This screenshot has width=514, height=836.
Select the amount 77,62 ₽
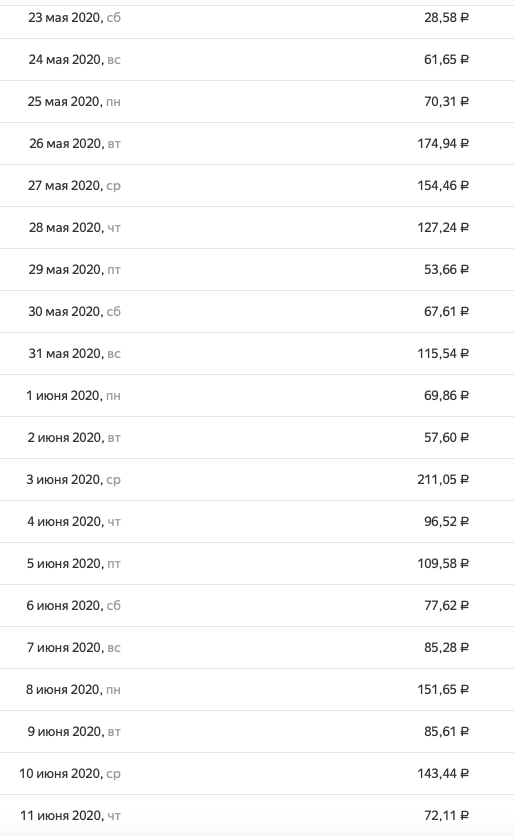(x=446, y=606)
